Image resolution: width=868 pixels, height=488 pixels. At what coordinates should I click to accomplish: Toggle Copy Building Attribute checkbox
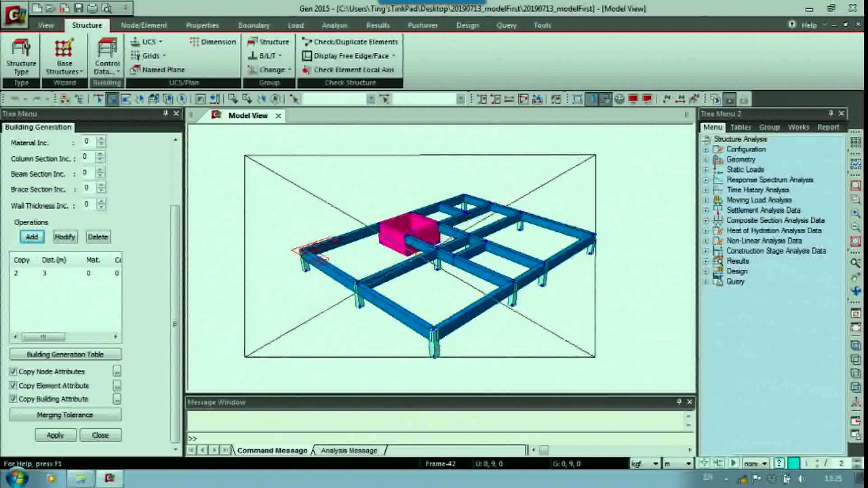point(13,399)
